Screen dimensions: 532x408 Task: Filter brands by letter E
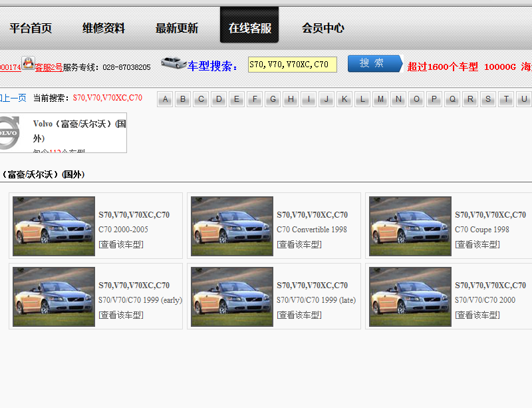[237, 99]
